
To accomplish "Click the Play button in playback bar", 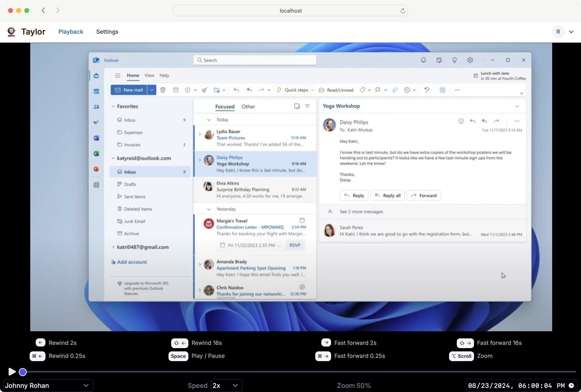I will [12, 372].
